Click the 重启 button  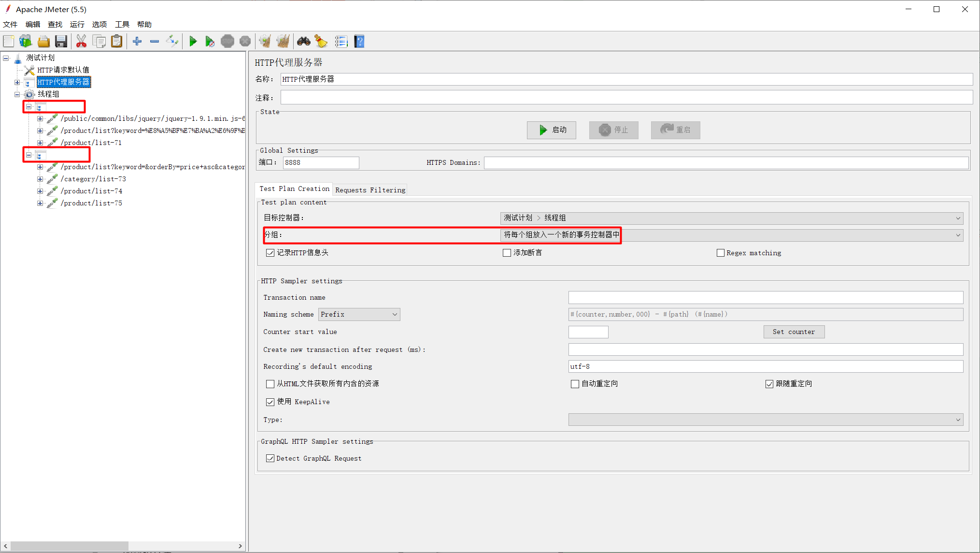[x=675, y=130]
